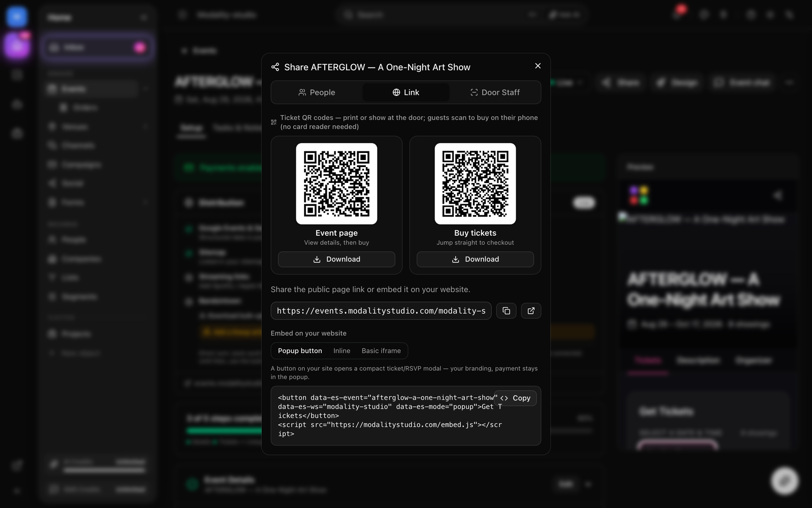
Task: Click the "Event page" label
Action: point(336,233)
